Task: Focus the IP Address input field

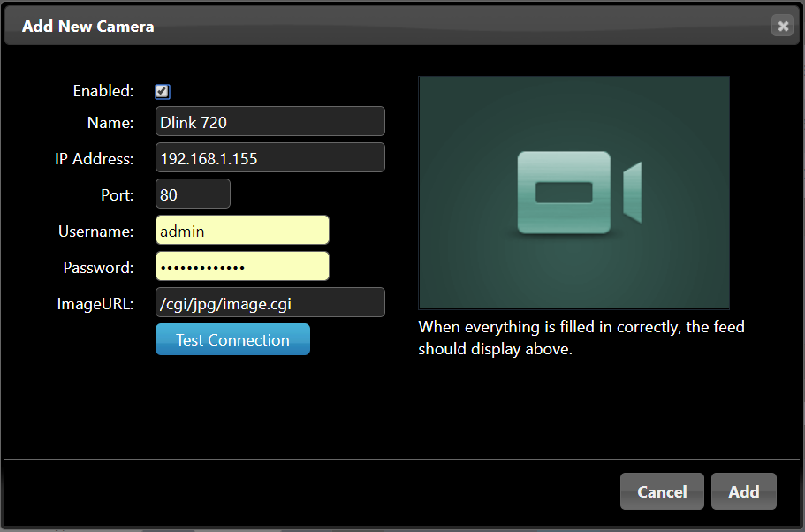Action: pos(270,157)
